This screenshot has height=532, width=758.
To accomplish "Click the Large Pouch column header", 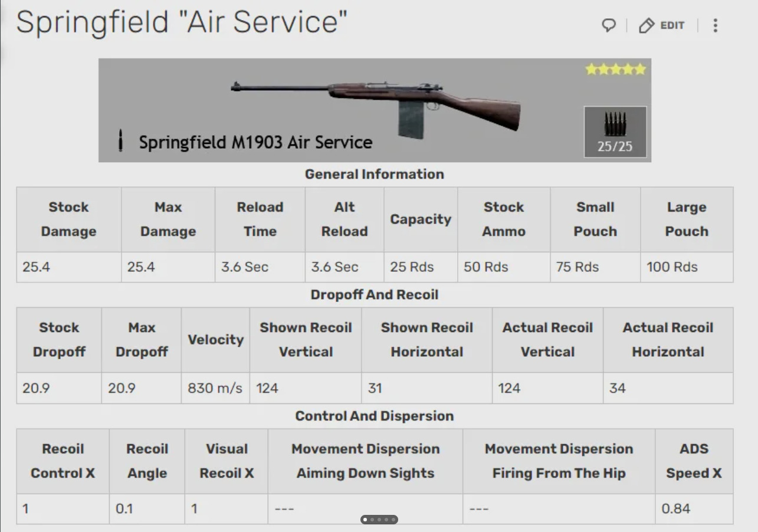I will [687, 219].
